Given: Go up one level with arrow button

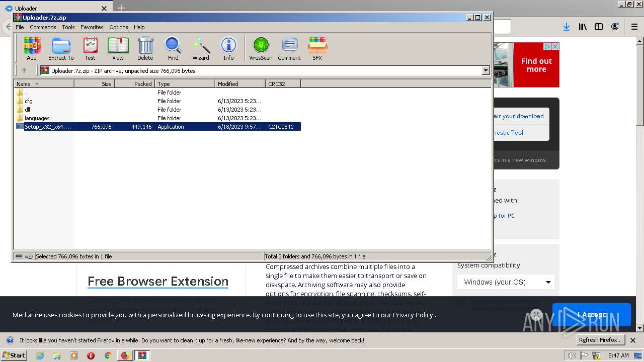Looking at the screenshot, I should [x=24, y=71].
